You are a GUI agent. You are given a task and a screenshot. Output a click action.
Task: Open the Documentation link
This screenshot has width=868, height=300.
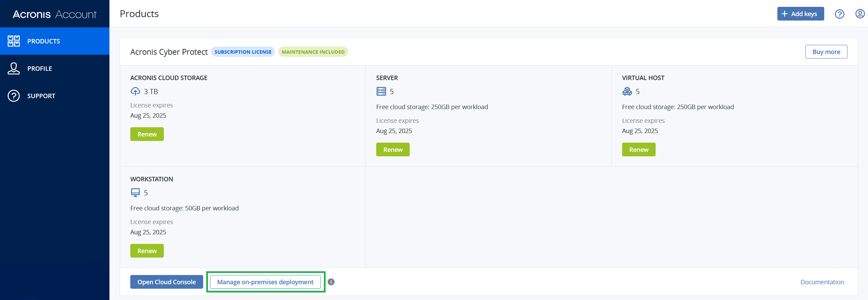pyautogui.click(x=822, y=282)
